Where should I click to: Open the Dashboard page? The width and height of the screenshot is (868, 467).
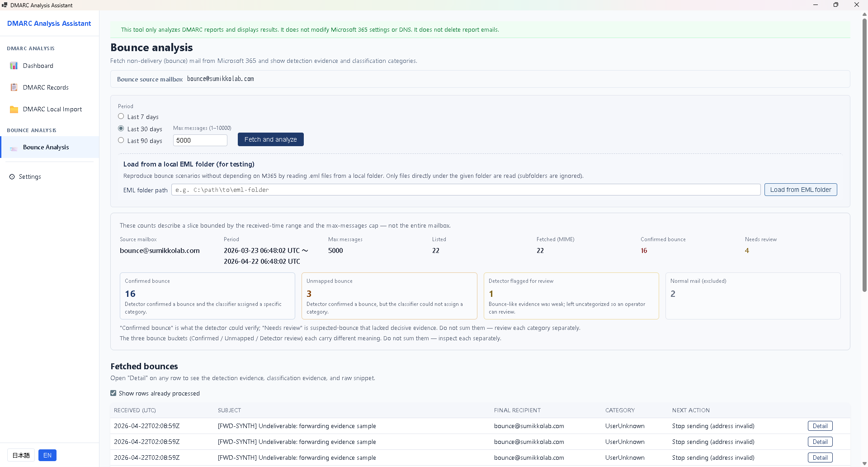[49, 66]
